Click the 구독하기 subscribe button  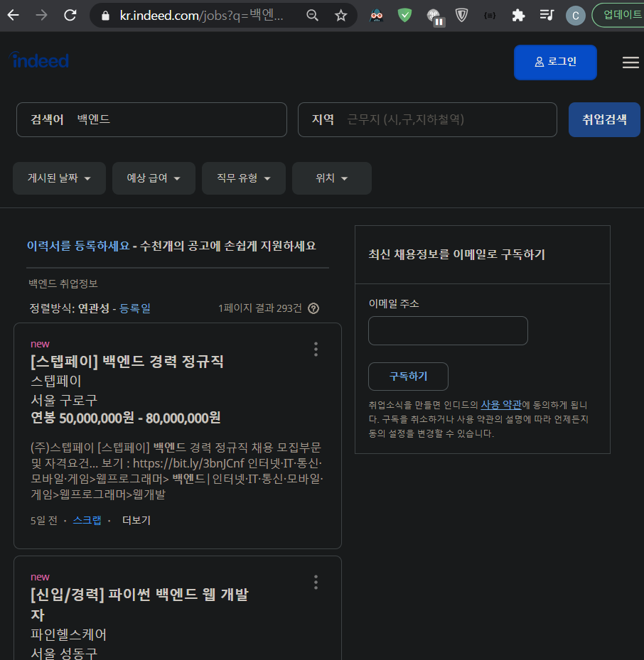[408, 377]
